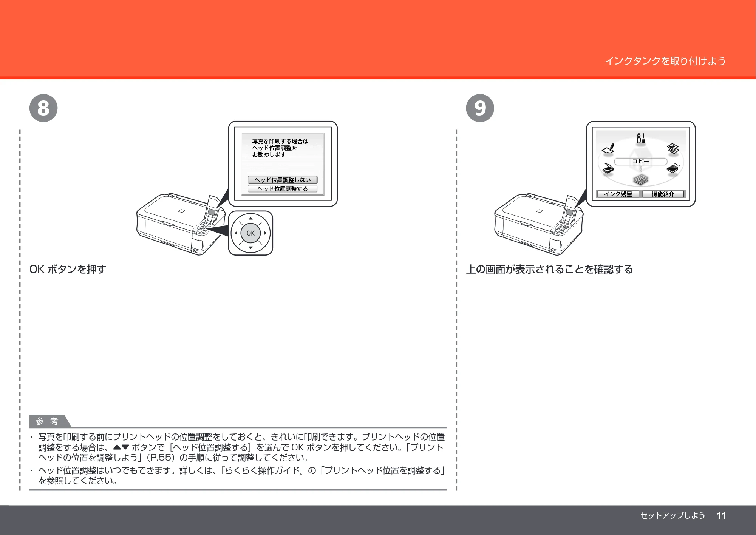Viewport: 756px width, 535px height.
Task: Click the note line starting ヘッド位置調整はいつでもできます
Action: click(x=242, y=470)
